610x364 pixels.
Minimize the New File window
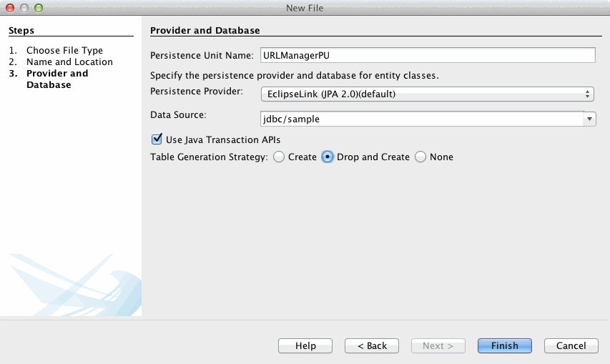(x=24, y=8)
